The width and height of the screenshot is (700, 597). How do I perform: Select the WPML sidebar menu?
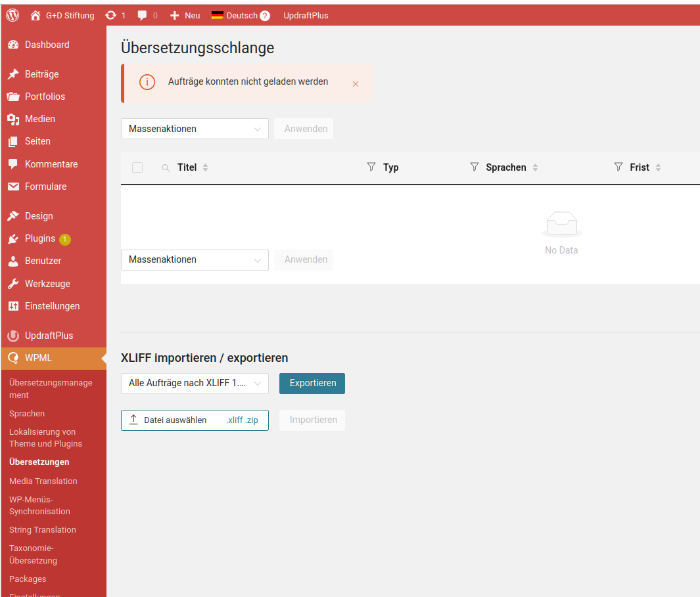[54, 358]
